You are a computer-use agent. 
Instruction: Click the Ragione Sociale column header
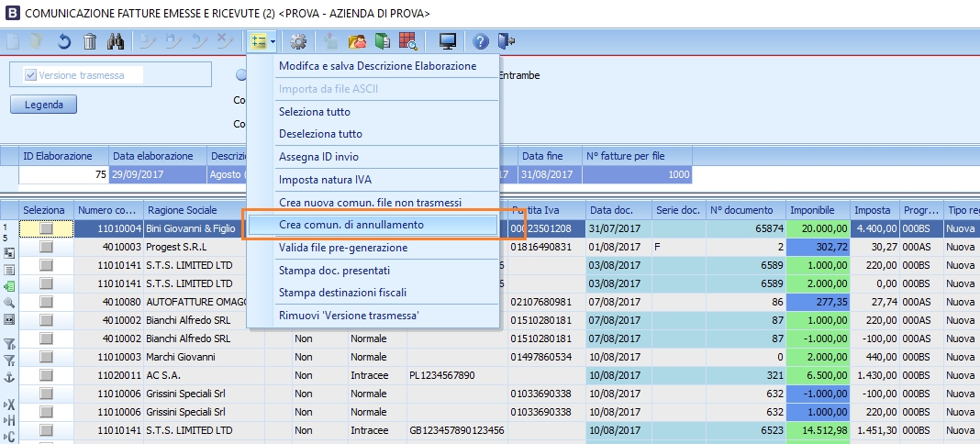point(204,210)
